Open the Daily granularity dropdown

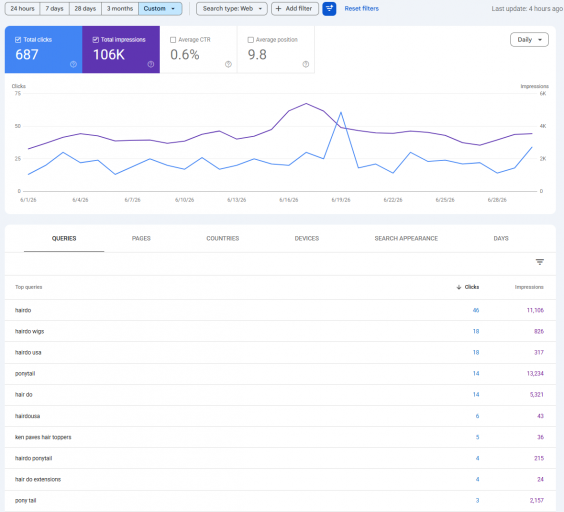529,40
